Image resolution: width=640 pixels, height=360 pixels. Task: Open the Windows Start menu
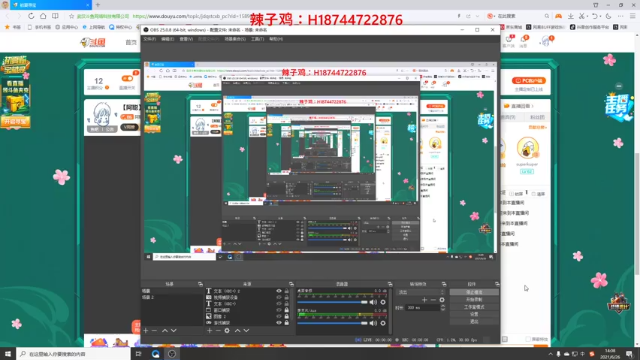8,354
